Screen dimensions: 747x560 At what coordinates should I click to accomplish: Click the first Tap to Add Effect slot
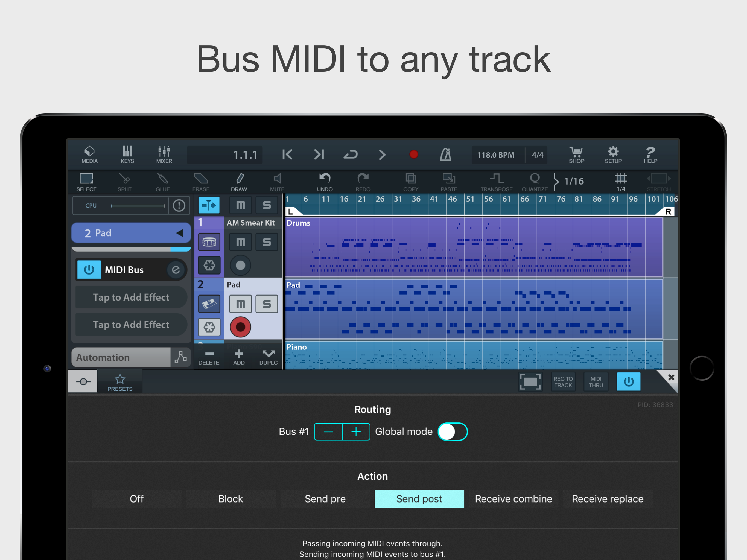click(x=131, y=297)
